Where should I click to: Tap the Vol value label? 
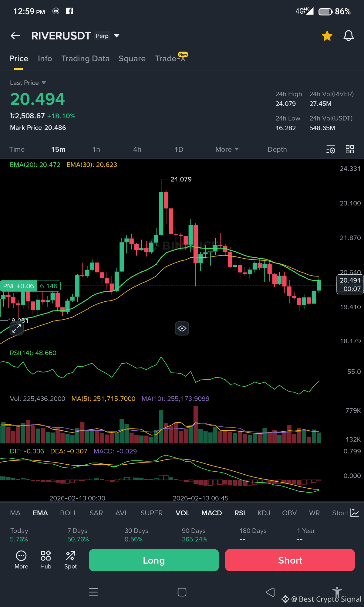point(38,399)
